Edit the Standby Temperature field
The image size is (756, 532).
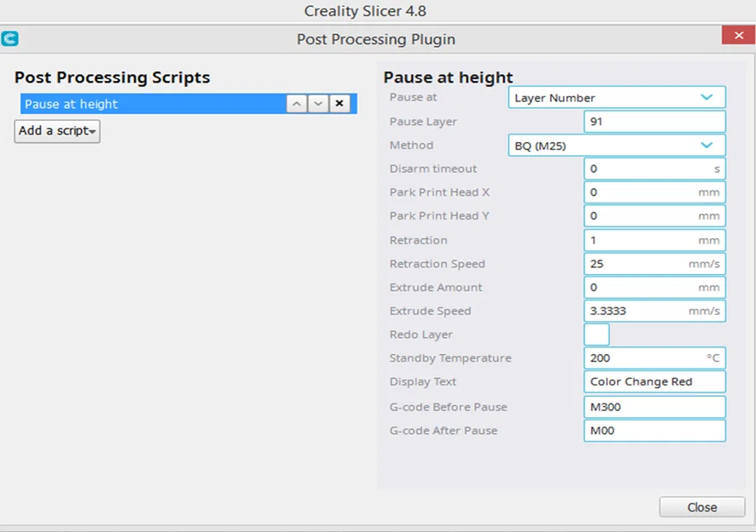tap(655, 358)
